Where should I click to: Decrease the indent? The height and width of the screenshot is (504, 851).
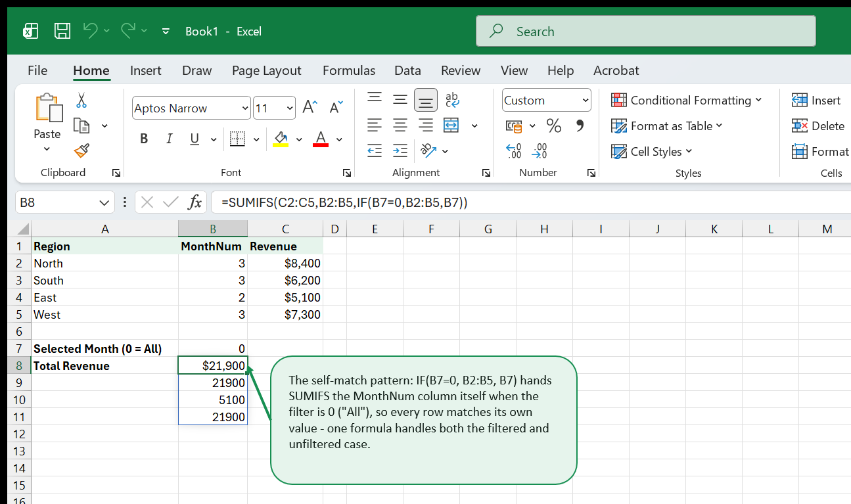pyautogui.click(x=375, y=150)
